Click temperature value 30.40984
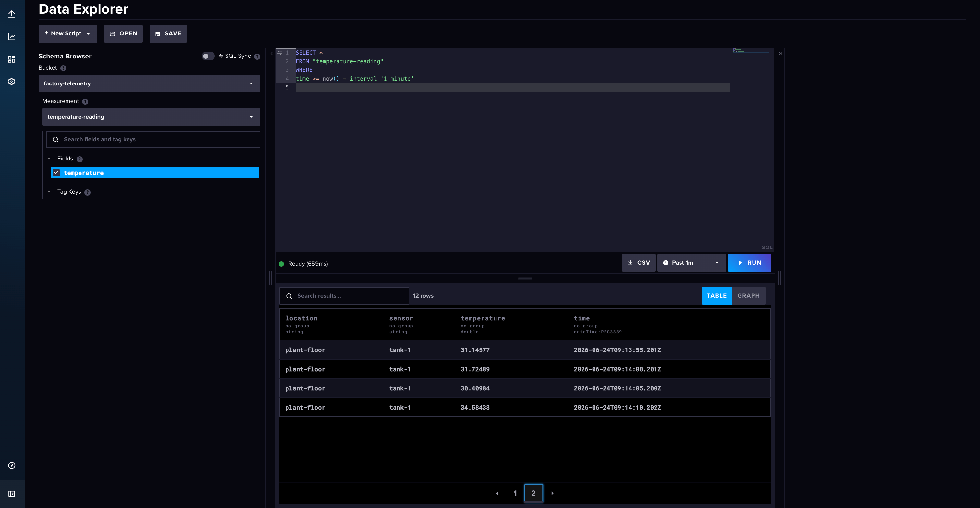Image resolution: width=980 pixels, height=508 pixels. (x=475, y=388)
